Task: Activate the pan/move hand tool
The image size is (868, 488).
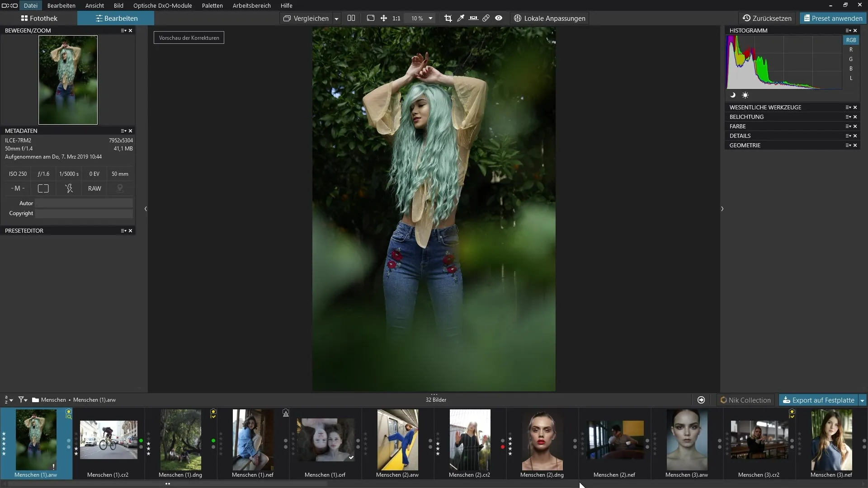Action: tap(384, 18)
